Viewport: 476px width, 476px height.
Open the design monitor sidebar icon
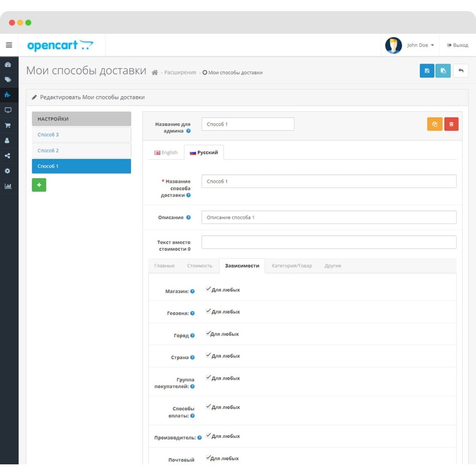(x=8, y=110)
